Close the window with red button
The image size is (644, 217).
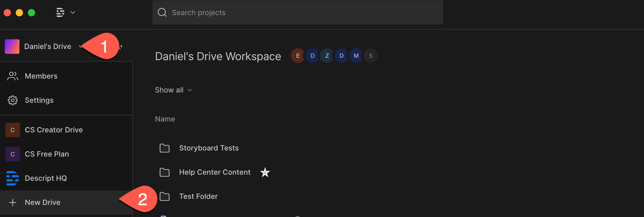pyautogui.click(x=7, y=13)
